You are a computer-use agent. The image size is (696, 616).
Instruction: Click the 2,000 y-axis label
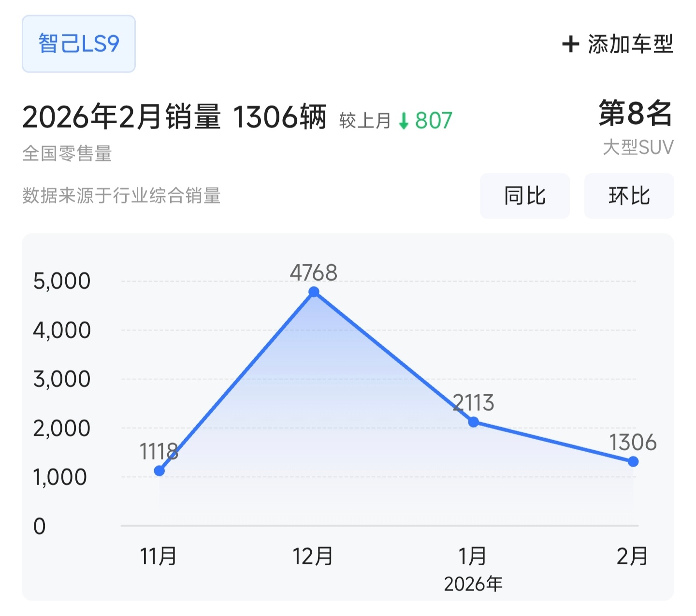pyautogui.click(x=62, y=429)
